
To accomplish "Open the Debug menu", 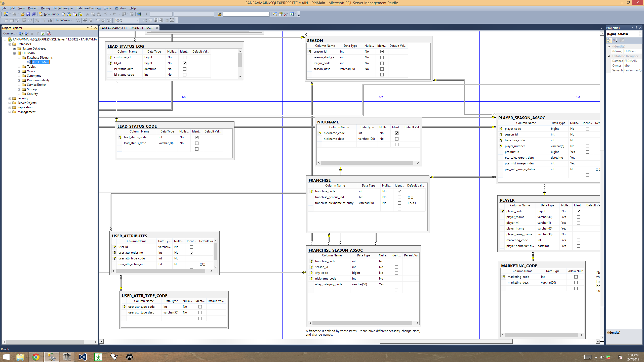I will tap(45, 8).
